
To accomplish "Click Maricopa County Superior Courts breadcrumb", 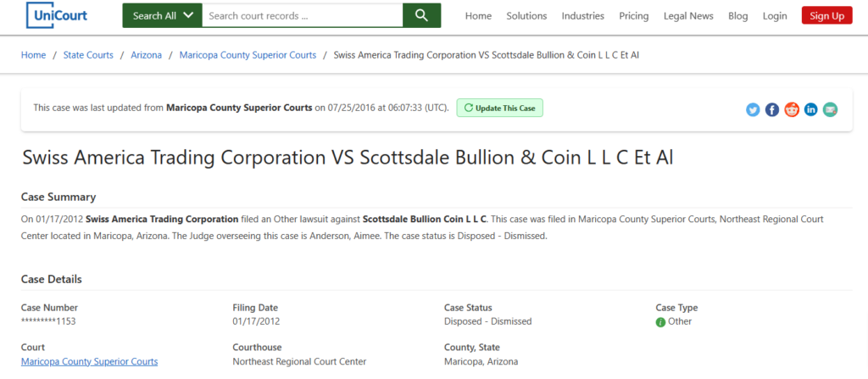I will click(248, 55).
